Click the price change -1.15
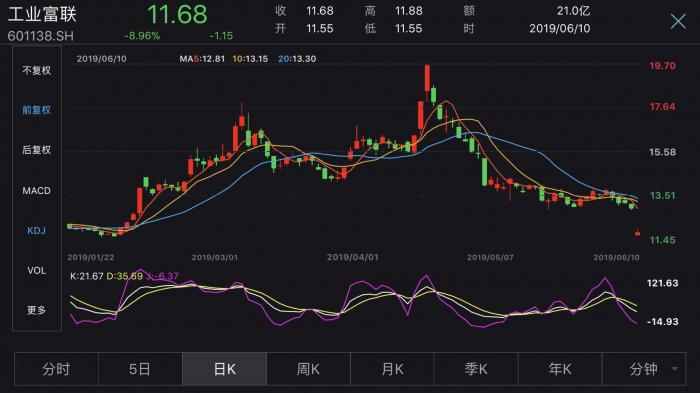The height and width of the screenshot is (393, 700). (221, 36)
